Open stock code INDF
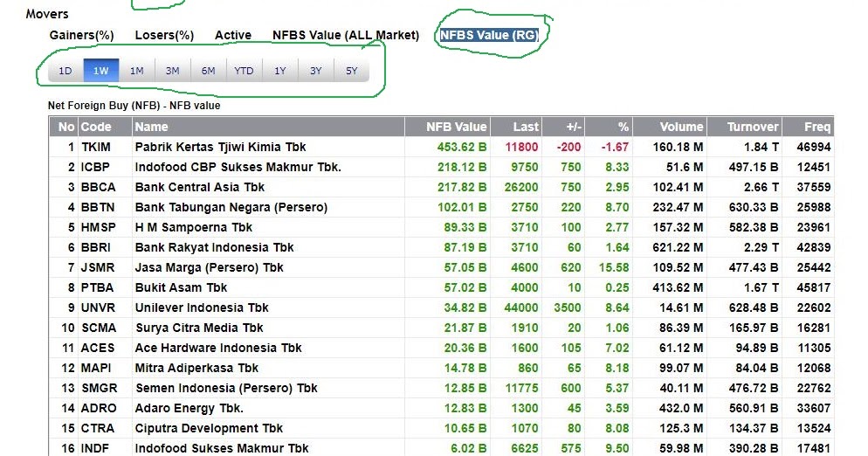Image resolution: width=868 pixels, height=456 pixels. [94, 448]
